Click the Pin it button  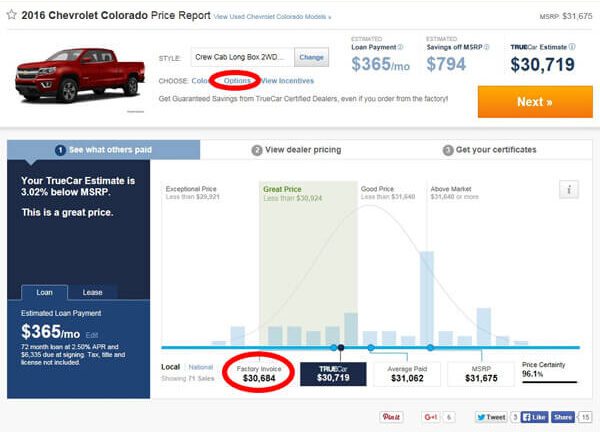click(391, 417)
